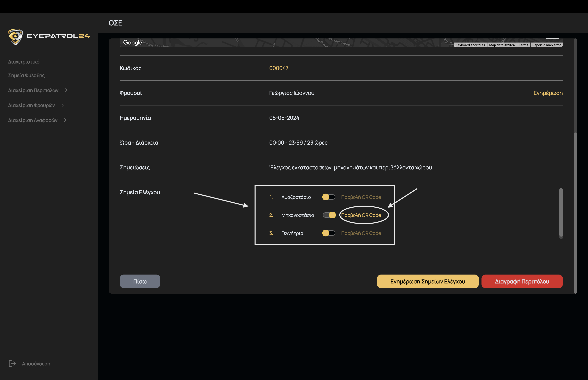588x380 pixels.
Task: Open the Διαχειριστικό menu item
Action: [x=24, y=62]
